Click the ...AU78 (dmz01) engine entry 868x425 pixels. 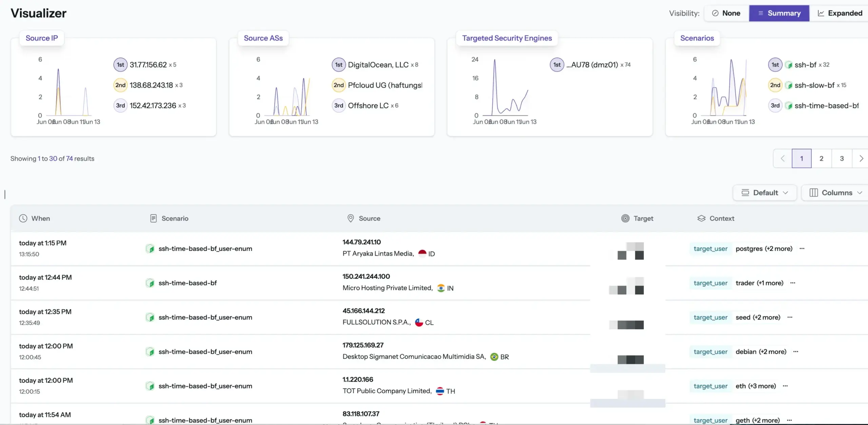[x=592, y=65]
